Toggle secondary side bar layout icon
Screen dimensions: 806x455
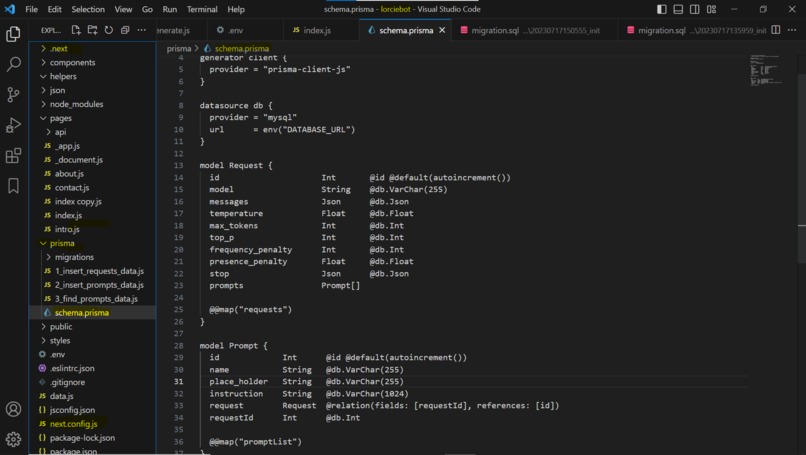[x=694, y=9]
